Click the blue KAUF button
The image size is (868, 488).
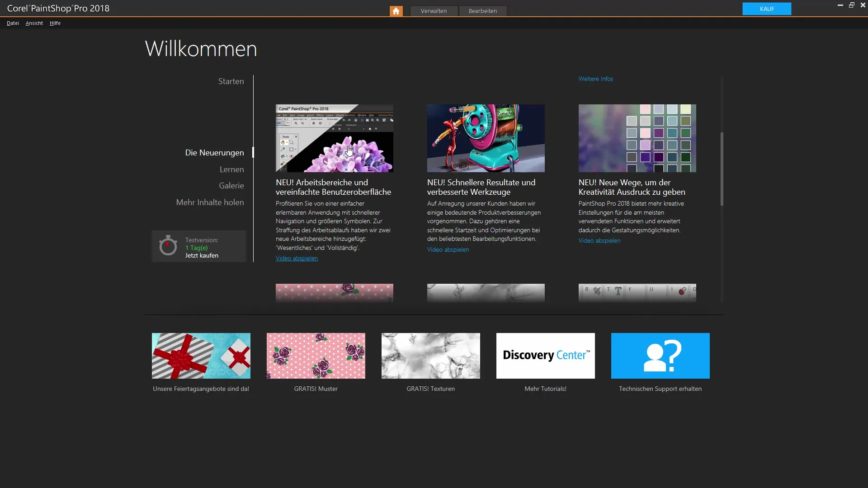pyautogui.click(x=767, y=9)
